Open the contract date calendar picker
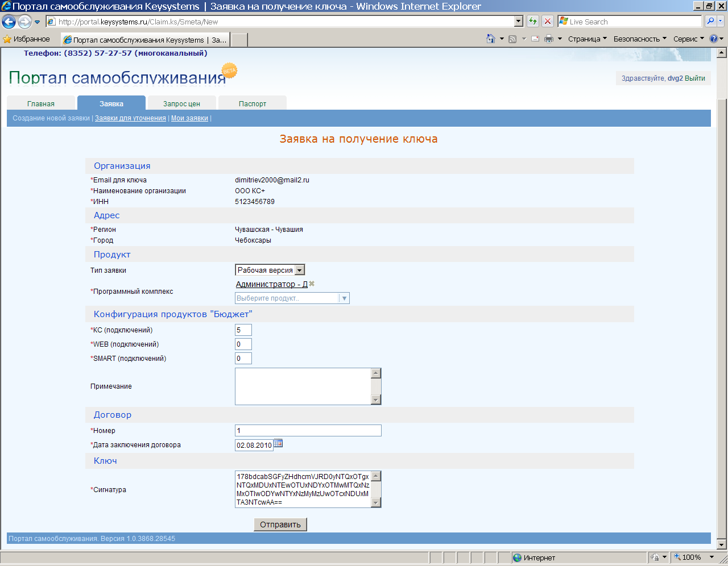This screenshot has height=566, width=728. pos(278,443)
